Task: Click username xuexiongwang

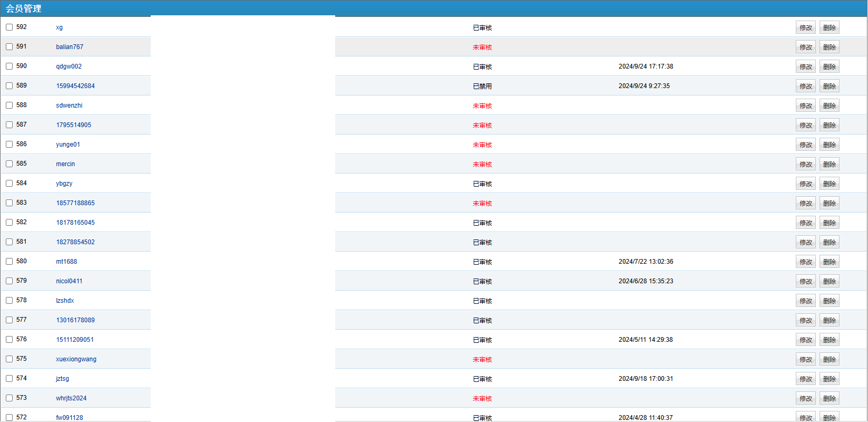Action: [76, 359]
